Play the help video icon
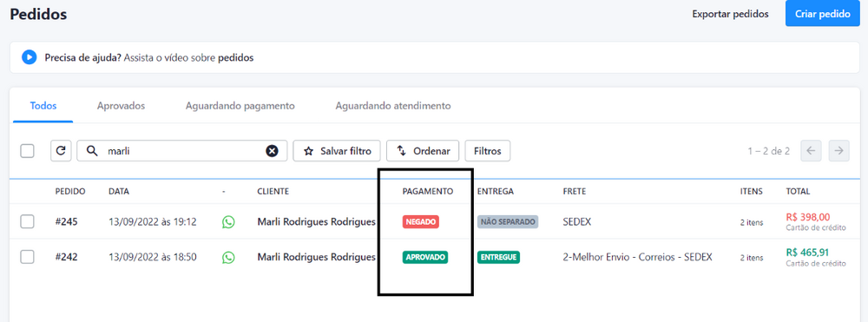868x322 pixels. [x=29, y=57]
